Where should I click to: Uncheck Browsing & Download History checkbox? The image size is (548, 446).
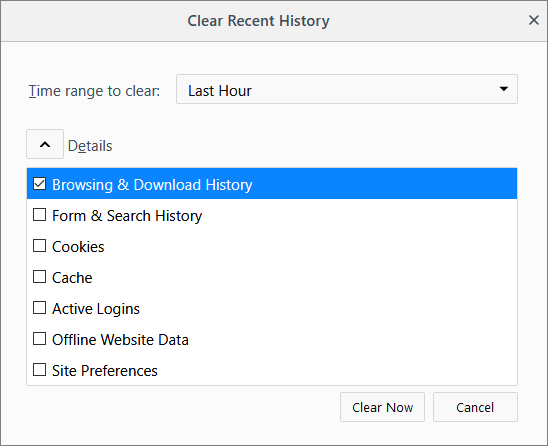pyautogui.click(x=39, y=184)
